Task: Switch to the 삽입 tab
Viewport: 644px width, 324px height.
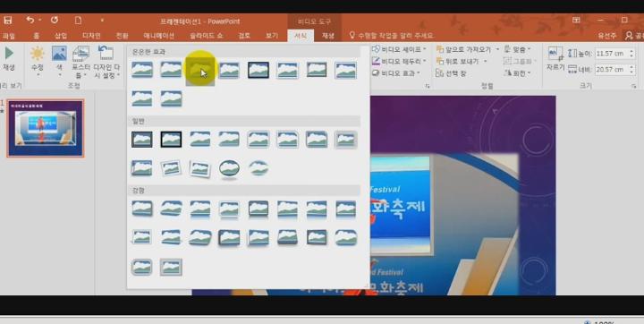Action: click(x=61, y=36)
